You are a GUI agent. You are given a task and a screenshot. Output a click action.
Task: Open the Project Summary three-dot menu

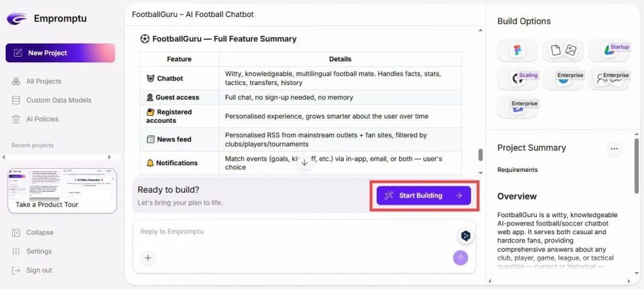[x=614, y=149]
